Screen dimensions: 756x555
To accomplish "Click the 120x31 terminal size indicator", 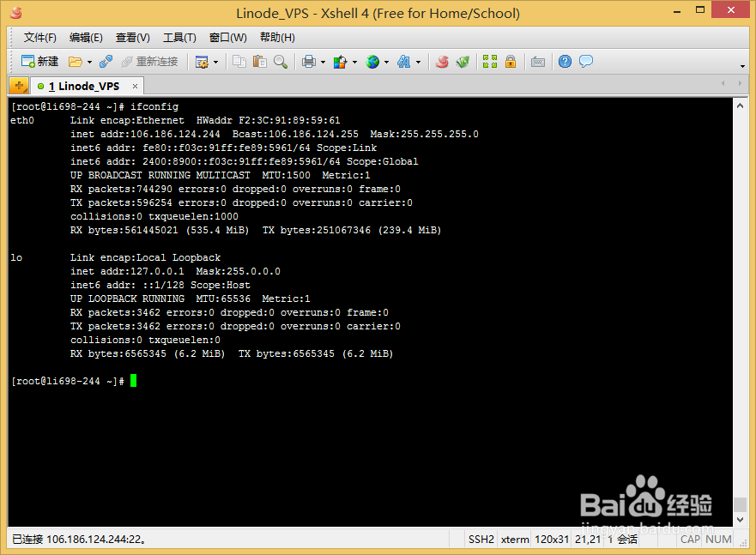I will [552, 539].
